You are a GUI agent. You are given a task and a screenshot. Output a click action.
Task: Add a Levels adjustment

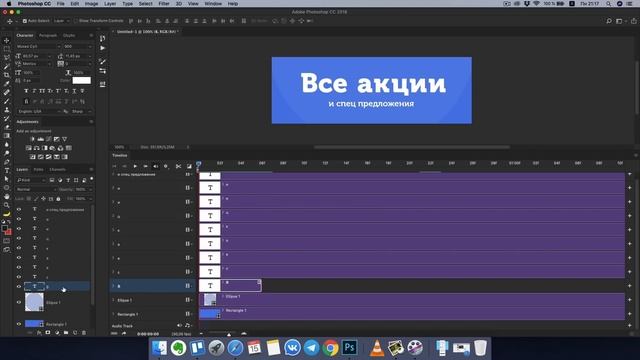[41, 139]
